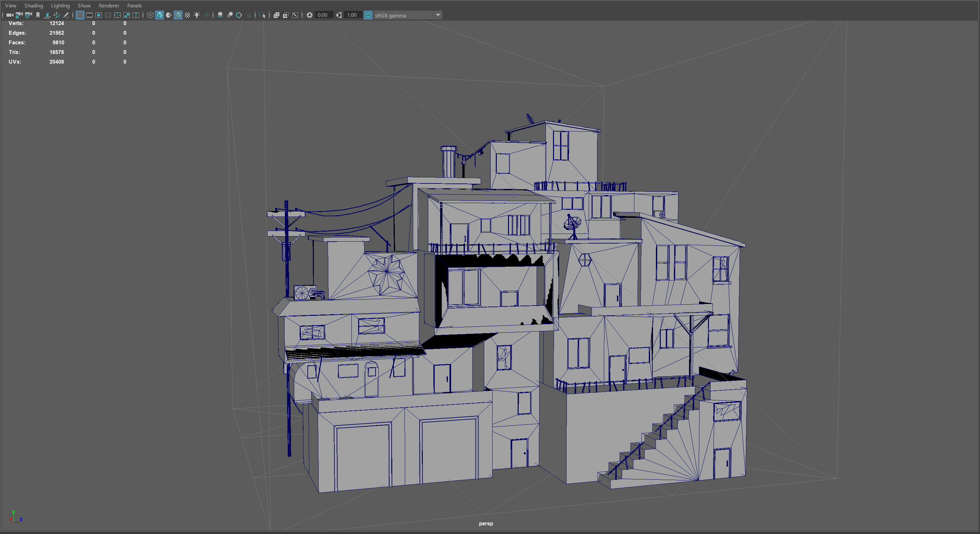Viewport: 980px width, 534px height.
Task: Open the Lighting menu
Action: click(x=60, y=5)
